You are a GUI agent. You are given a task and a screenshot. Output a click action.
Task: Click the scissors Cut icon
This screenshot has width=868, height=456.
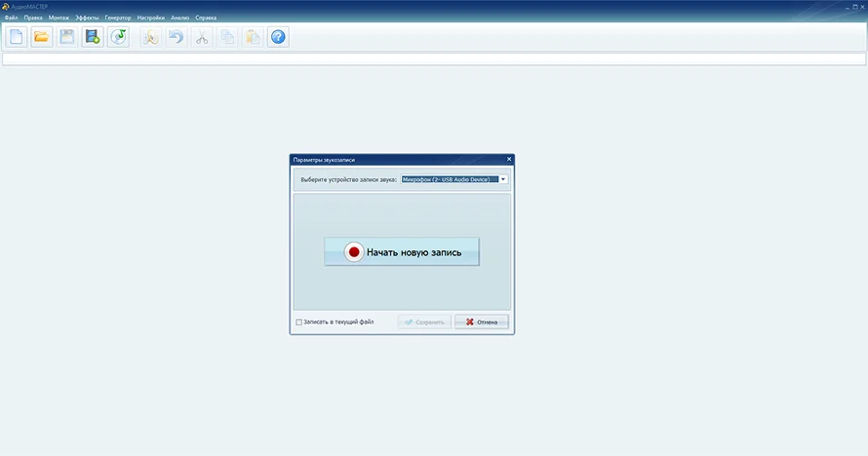[x=202, y=37]
